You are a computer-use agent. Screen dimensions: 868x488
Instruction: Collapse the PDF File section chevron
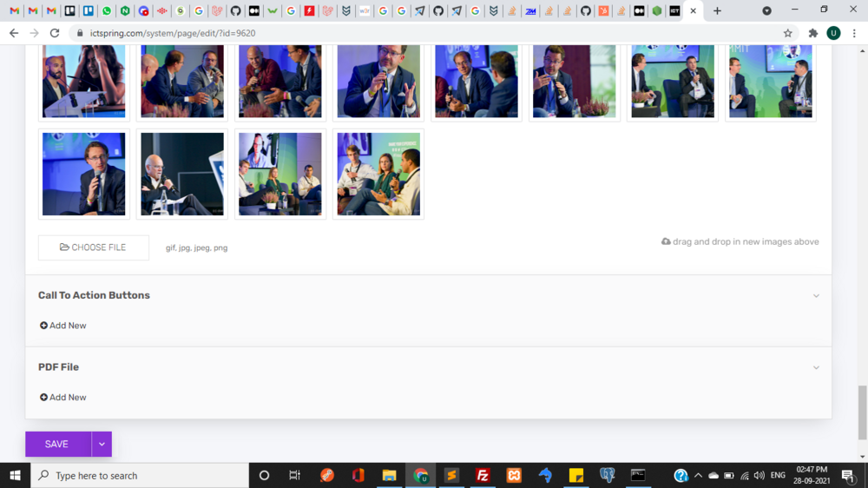816,368
